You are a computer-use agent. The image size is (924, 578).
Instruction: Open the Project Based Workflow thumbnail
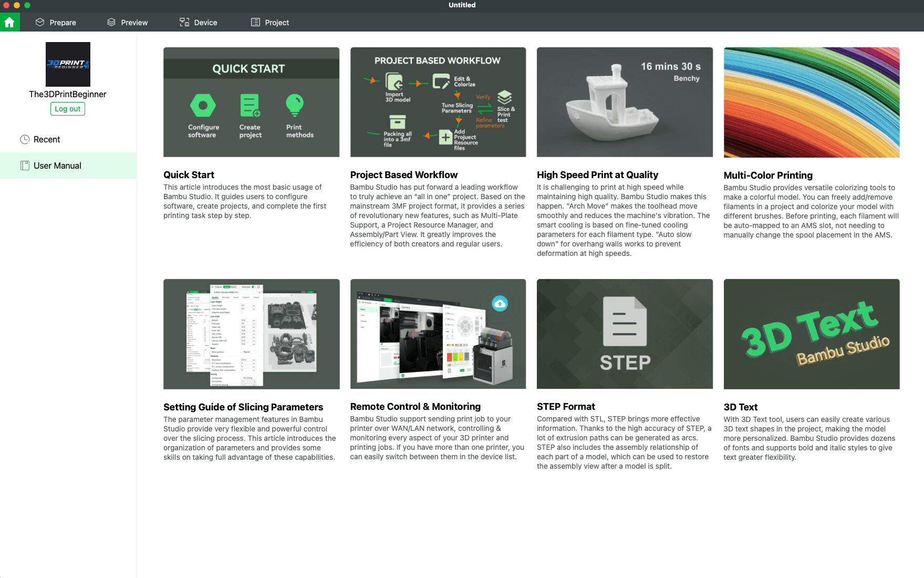pyautogui.click(x=438, y=102)
